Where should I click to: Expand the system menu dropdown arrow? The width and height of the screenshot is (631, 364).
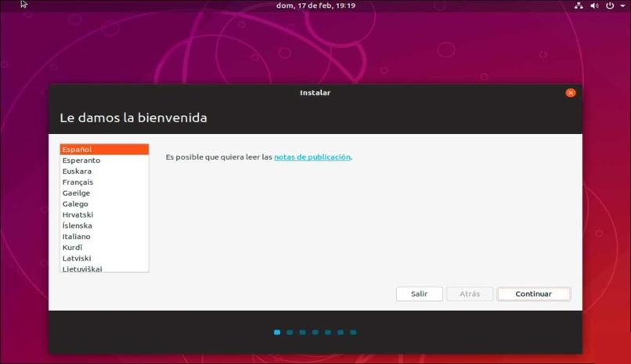(622, 5)
